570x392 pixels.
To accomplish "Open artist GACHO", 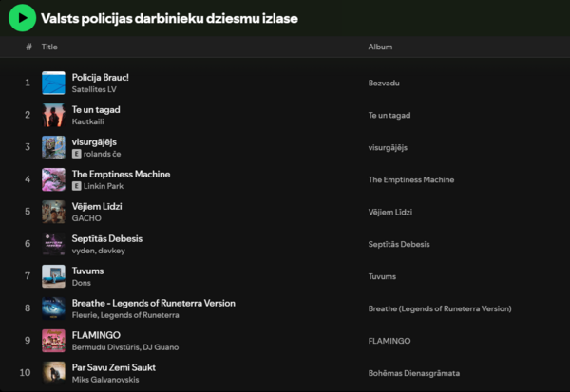I will tap(86, 218).
